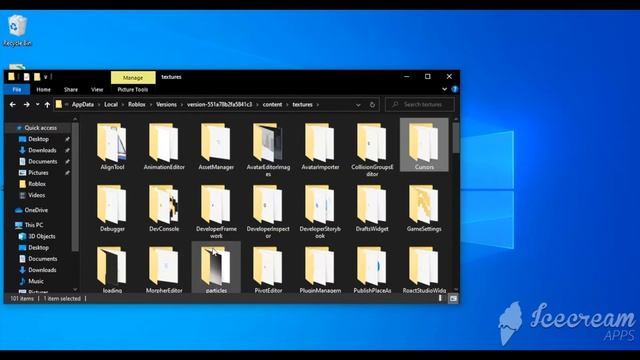This screenshot has height=360, width=640.
Task: Open the Share ribbon tab
Action: (71, 89)
